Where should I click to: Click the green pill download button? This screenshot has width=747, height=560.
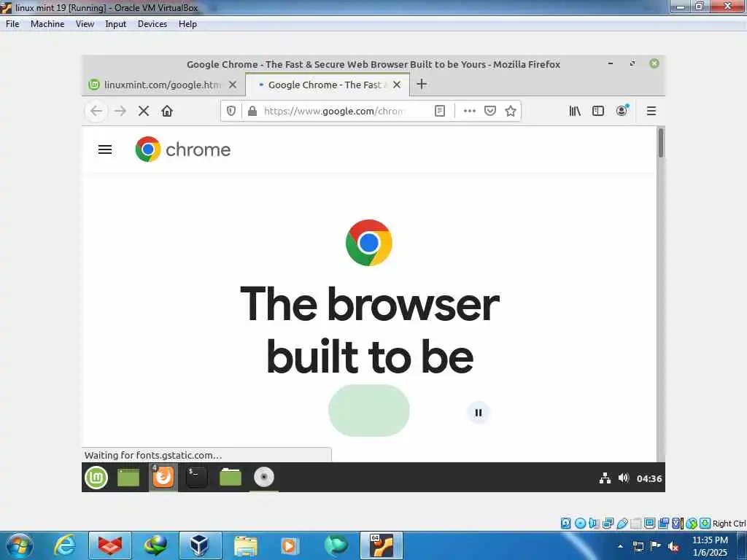pyautogui.click(x=368, y=411)
